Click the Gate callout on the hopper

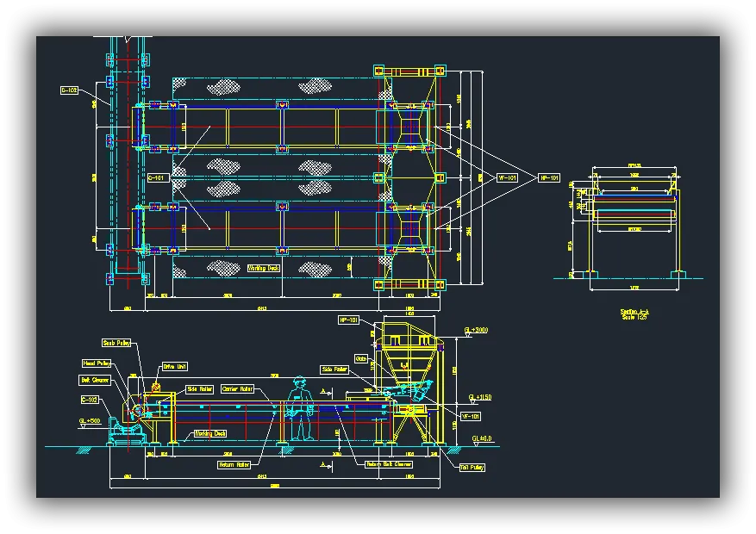[x=362, y=358]
